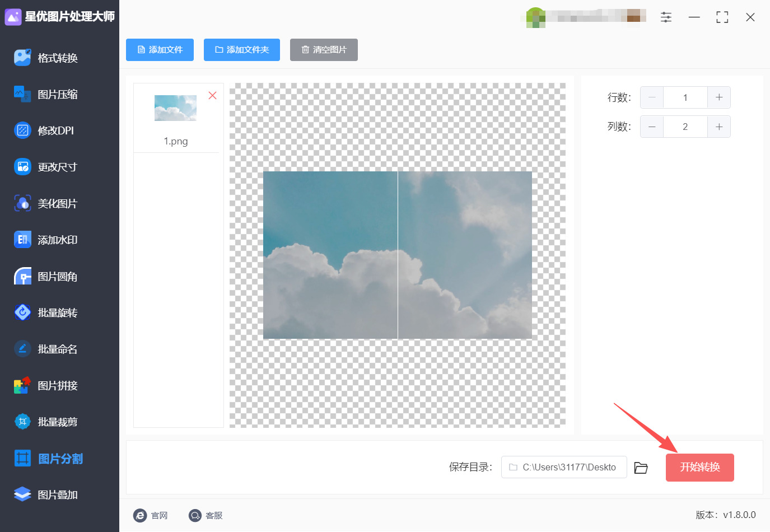
Task: Click the 列数 label
Action: click(619, 127)
